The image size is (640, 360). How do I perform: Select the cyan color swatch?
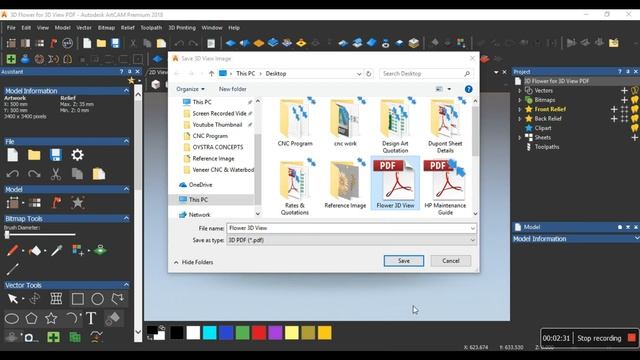click(209, 333)
